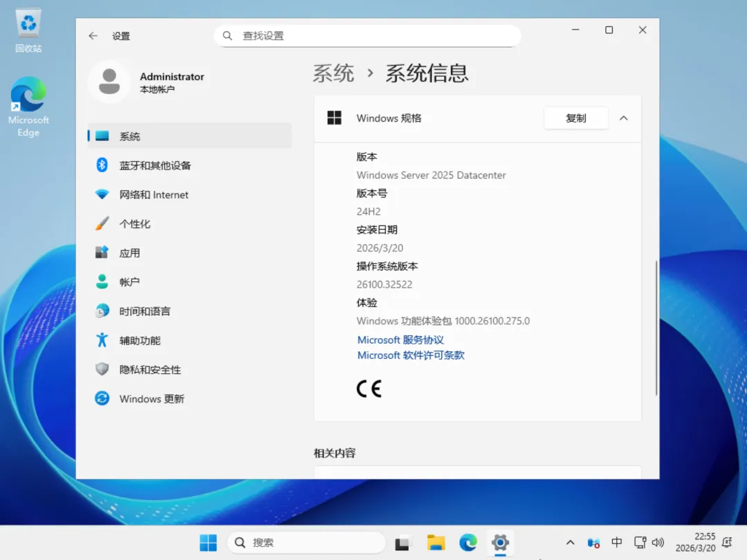The image size is (747, 560).
Task: Click the clock globe icon for 时间和语言
Action: coord(102,311)
